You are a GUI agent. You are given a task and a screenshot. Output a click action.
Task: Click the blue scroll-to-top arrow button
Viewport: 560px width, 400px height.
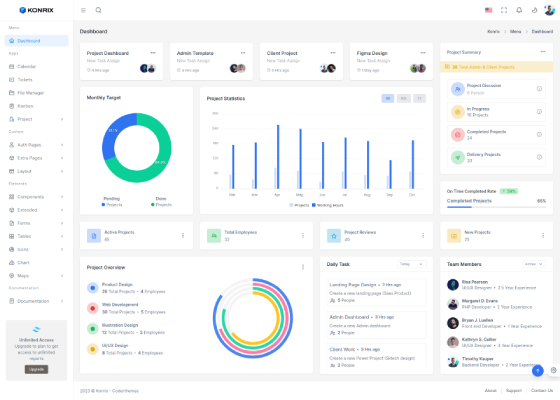(x=538, y=371)
